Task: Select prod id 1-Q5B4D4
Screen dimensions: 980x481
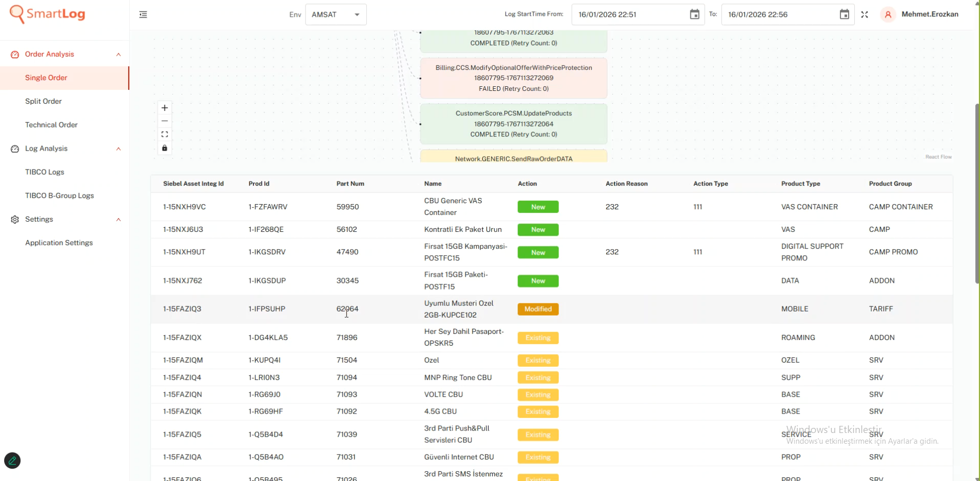Action: tap(266, 435)
